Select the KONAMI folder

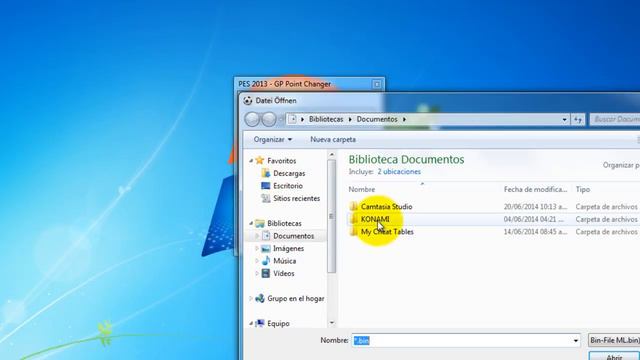pos(375,219)
